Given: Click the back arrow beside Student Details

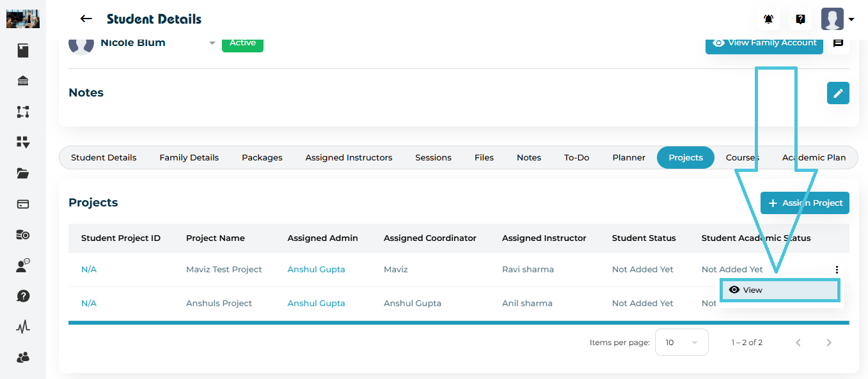Looking at the screenshot, I should pyautogui.click(x=86, y=19).
